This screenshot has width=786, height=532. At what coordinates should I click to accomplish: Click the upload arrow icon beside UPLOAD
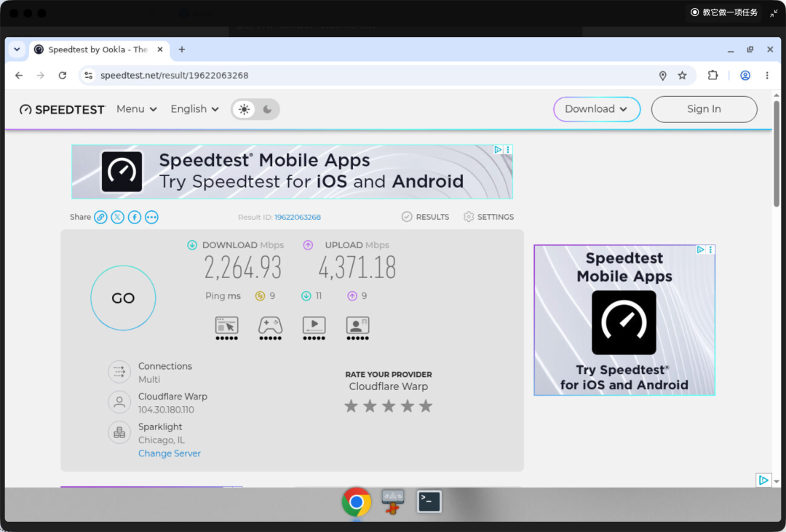coord(308,245)
